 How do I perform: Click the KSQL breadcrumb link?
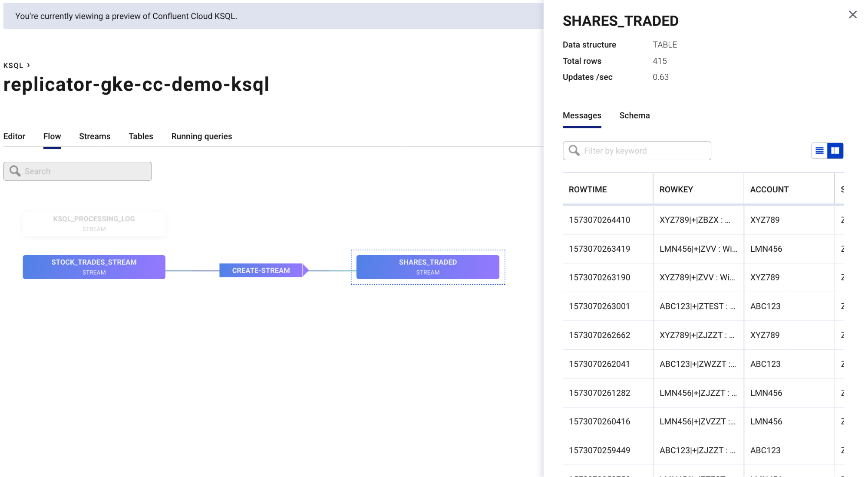click(13, 66)
